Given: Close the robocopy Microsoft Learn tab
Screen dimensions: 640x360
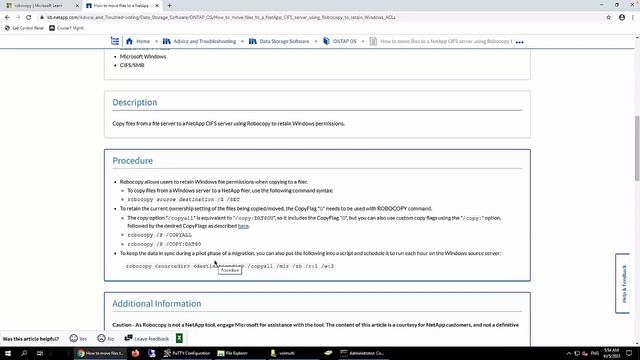Looking at the screenshot, I should coord(77,6).
